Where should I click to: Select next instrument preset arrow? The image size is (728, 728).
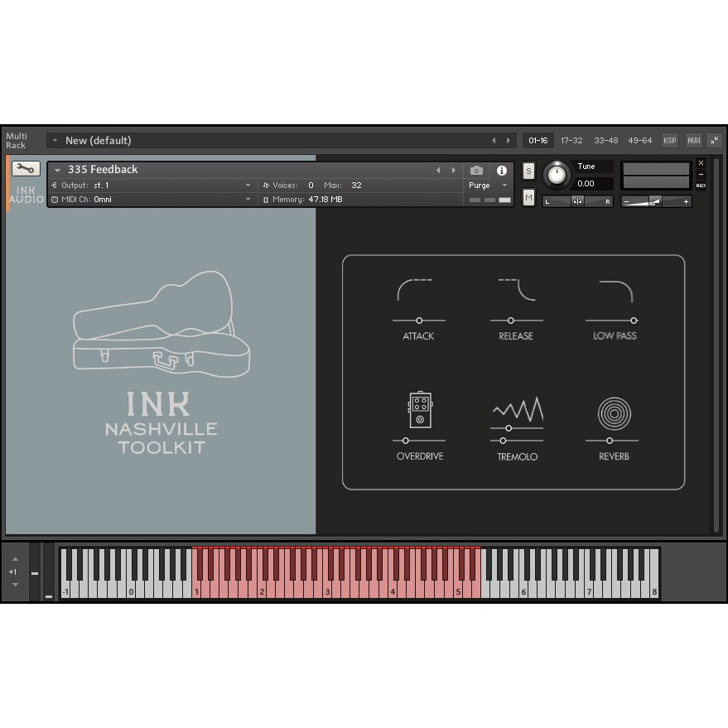click(x=454, y=171)
